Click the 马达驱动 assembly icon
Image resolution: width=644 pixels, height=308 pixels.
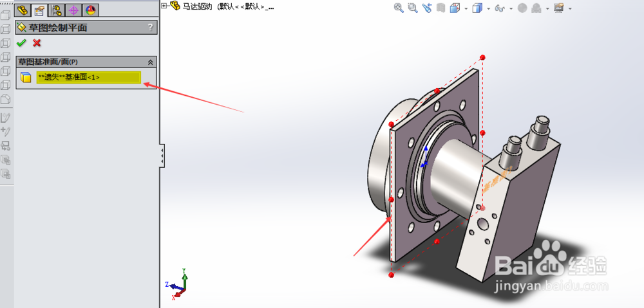click(175, 5)
